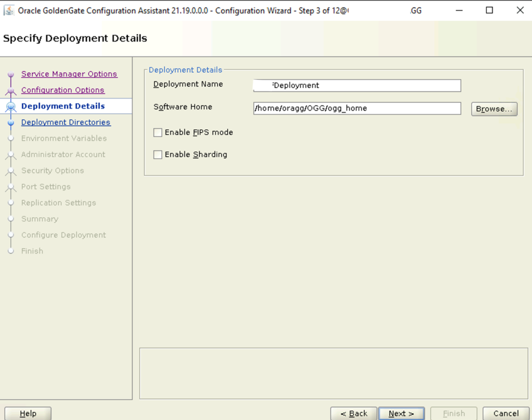This screenshot has width=532, height=420.
Task: Go Back to the previous step
Action: [353, 414]
